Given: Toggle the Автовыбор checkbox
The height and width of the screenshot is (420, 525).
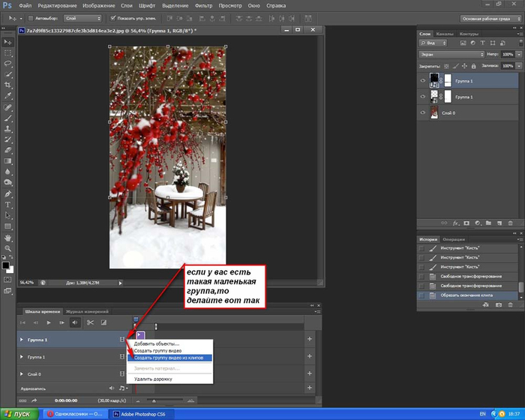Looking at the screenshot, I should [31, 19].
